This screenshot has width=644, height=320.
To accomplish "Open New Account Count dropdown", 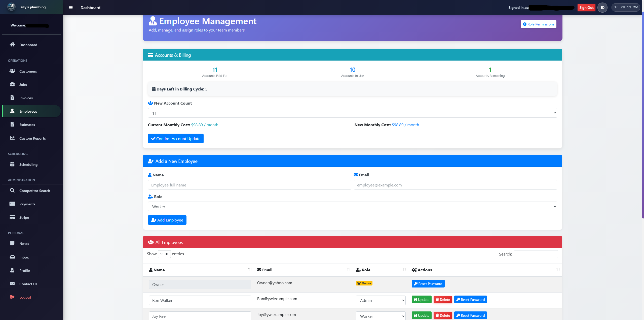I will [352, 113].
